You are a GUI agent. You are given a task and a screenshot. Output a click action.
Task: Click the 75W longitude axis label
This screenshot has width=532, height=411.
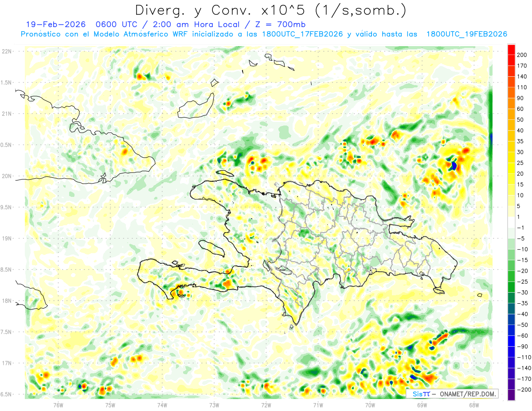tap(110, 405)
